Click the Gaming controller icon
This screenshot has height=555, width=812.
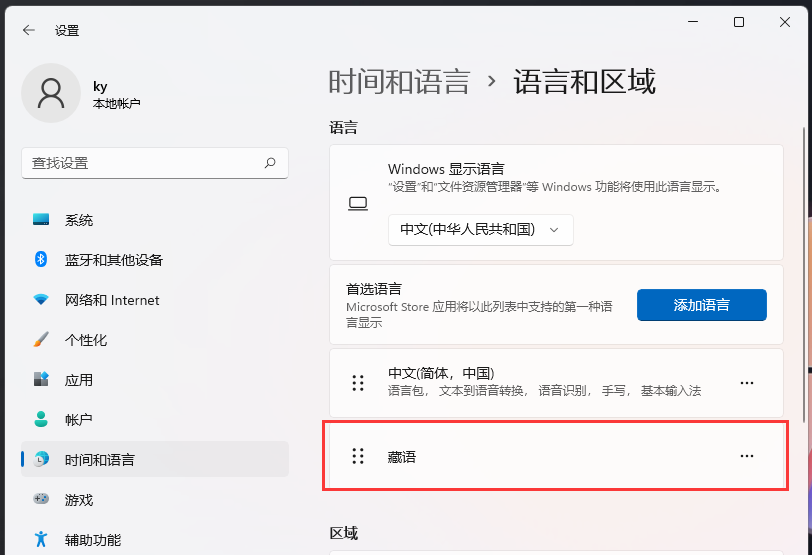41,499
